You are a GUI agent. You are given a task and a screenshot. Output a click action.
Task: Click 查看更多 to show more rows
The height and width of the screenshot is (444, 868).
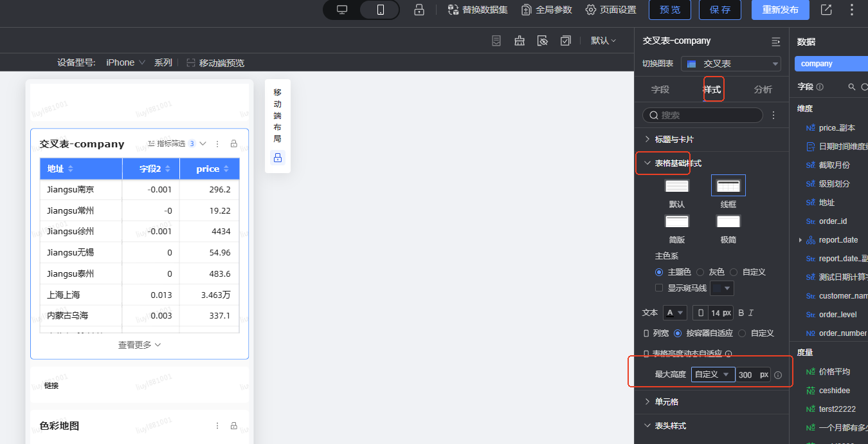tap(140, 345)
